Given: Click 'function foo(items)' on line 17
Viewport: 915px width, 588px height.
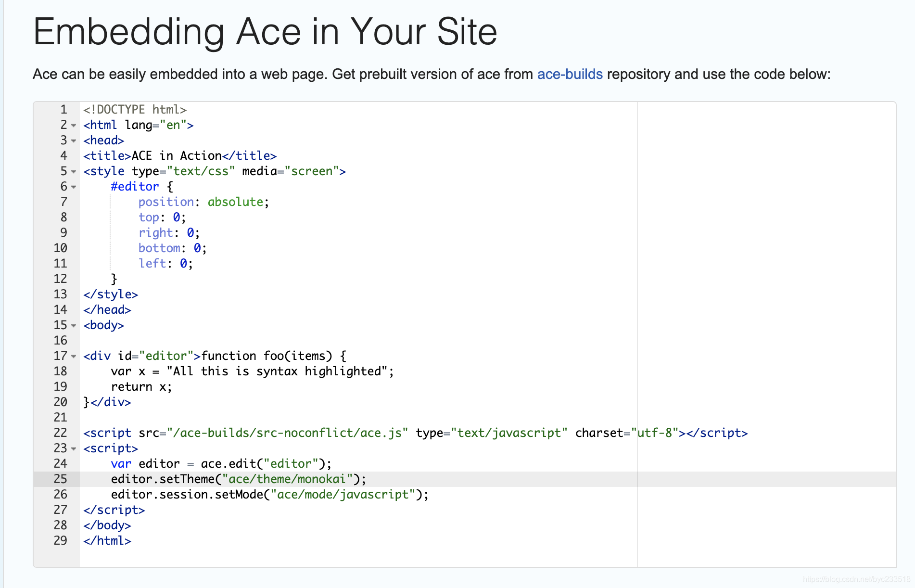Looking at the screenshot, I should tap(267, 356).
